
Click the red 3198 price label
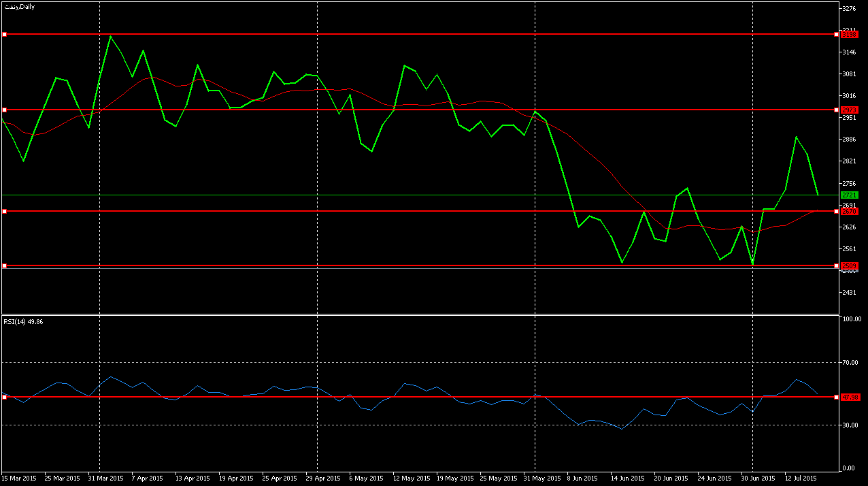pos(849,34)
